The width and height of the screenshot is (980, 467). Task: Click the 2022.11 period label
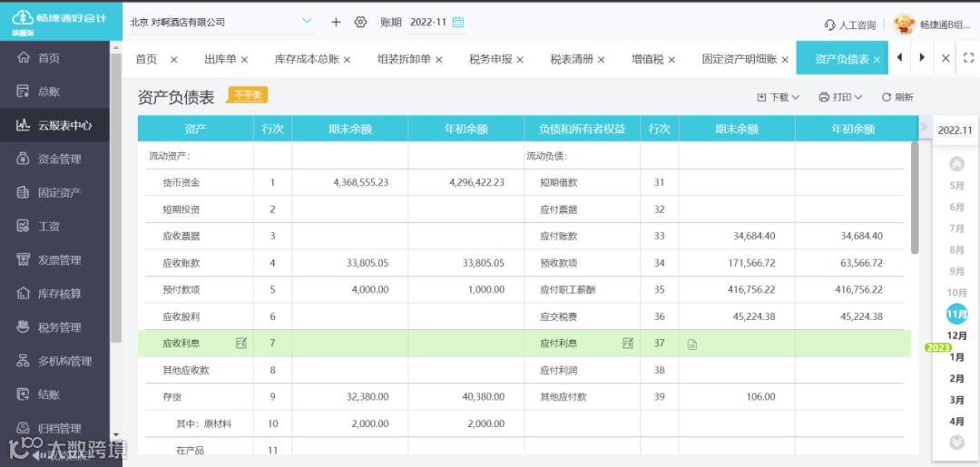pos(955,131)
